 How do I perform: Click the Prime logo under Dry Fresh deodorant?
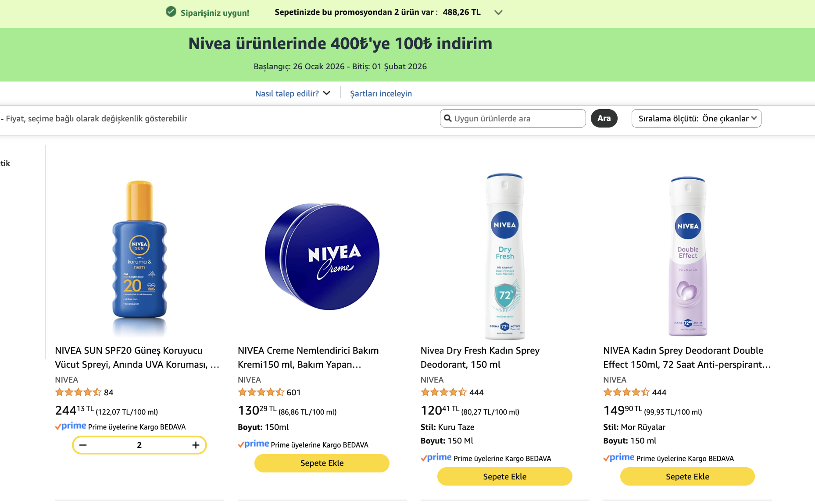[x=436, y=458]
